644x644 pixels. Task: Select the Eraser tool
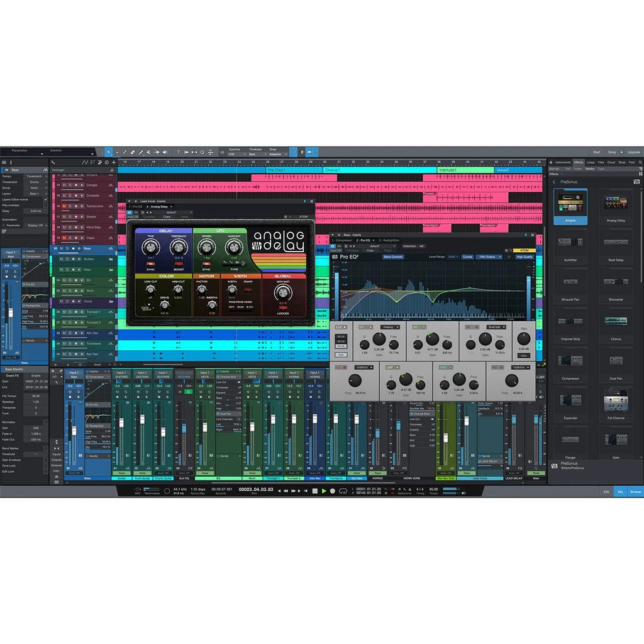click(x=133, y=152)
